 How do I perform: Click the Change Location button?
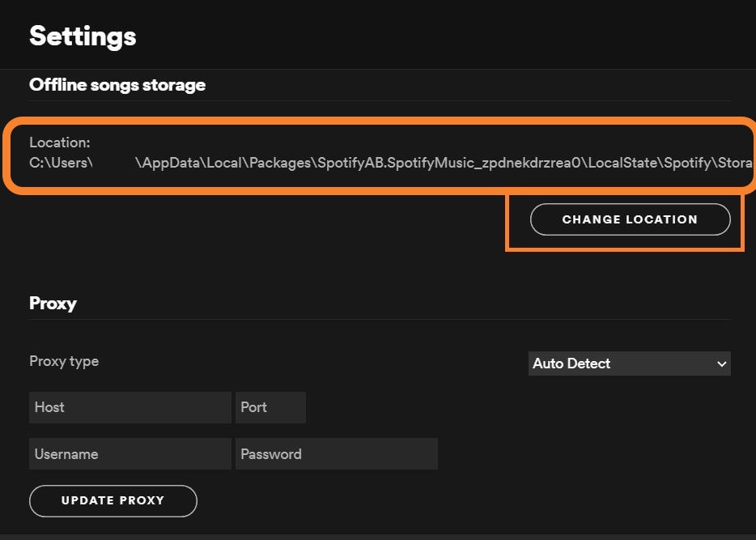point(630,219)
